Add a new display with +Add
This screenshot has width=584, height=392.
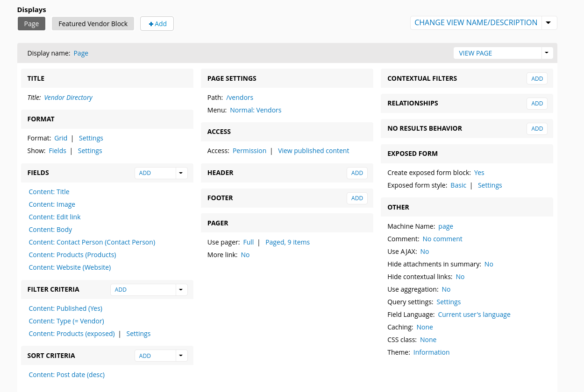pos(157,24)
